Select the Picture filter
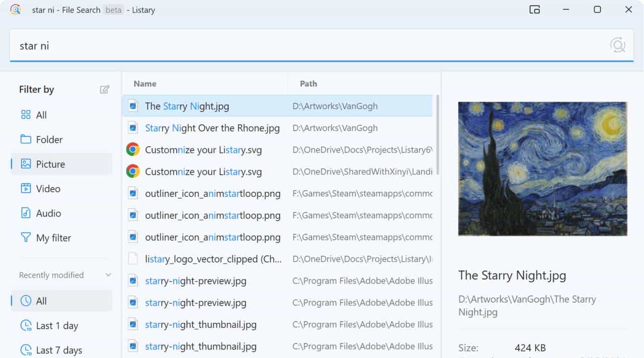The height and width of the screenshot is (358, 644). coord(50,164)
